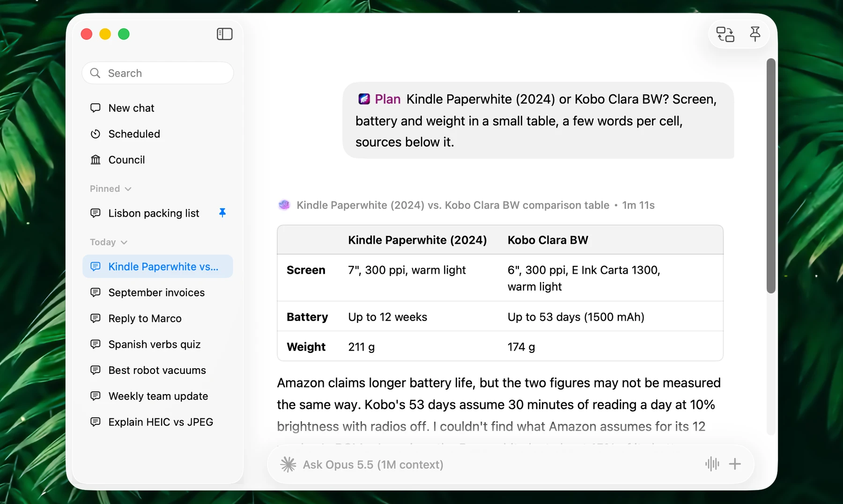Collapse the Pinned section chevron

tap(128, 189)
